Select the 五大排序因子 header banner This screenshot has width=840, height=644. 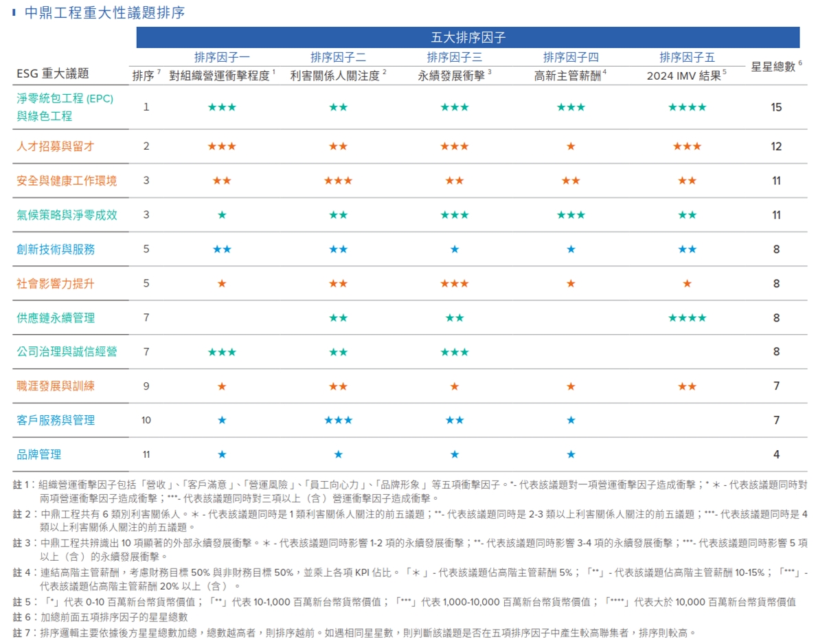click(468, 38)
